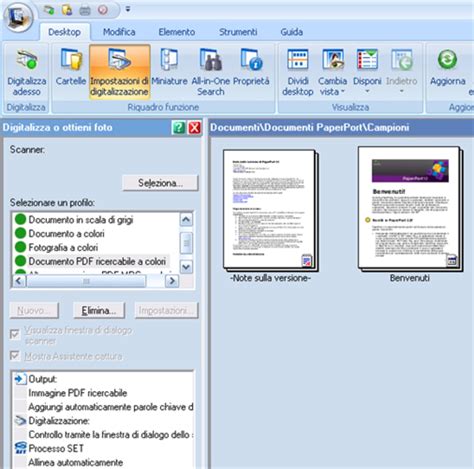Click profile list scroll right arrow
This screenshot has width=474, height=469.
[172, 281]
